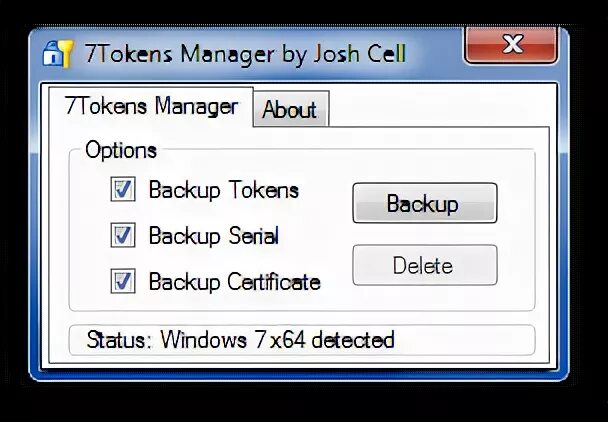Click the Backup button
This screenshot has width=608, height=422.
tap(425, 203)
